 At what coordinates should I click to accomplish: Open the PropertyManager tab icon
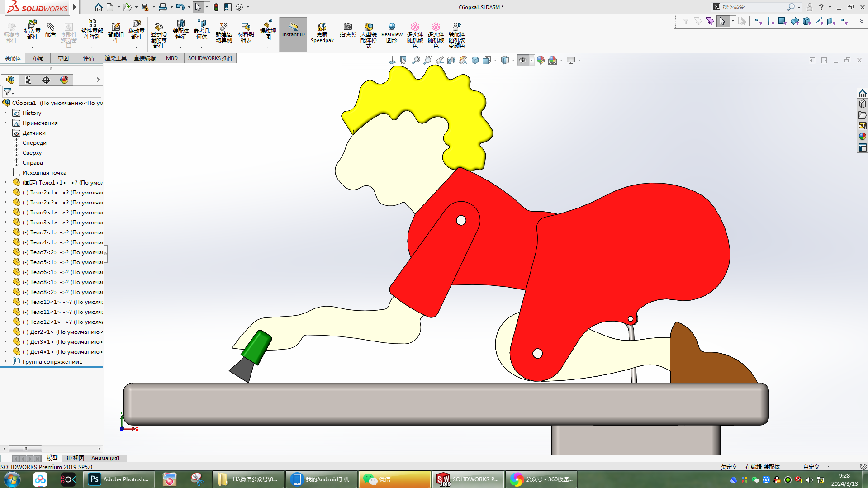click(28, 80)
